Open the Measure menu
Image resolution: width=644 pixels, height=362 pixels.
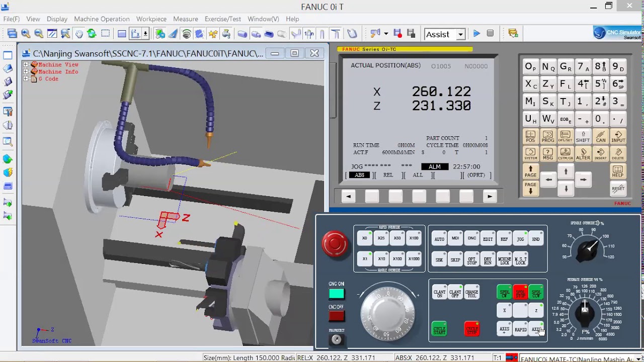(186, 19)
